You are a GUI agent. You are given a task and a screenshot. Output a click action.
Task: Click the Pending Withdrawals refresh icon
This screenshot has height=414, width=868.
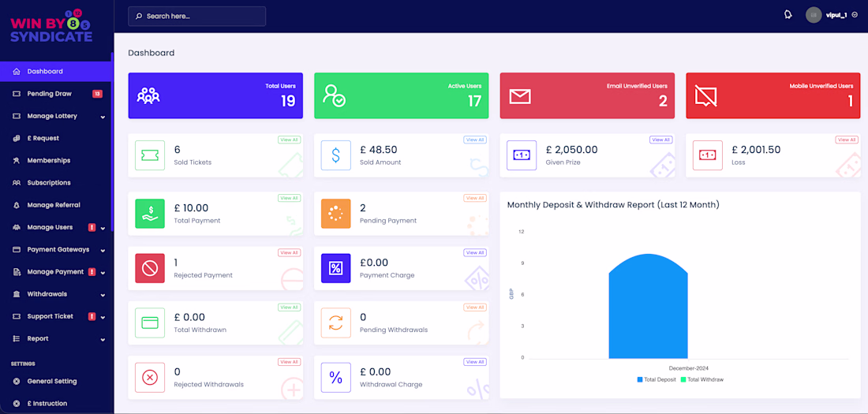pos(335,323)
